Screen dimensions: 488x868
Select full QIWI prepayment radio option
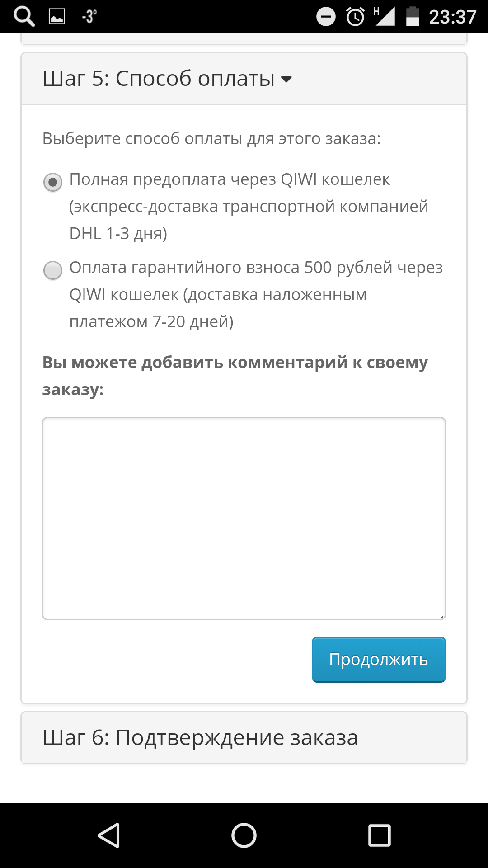coord(53,182)
